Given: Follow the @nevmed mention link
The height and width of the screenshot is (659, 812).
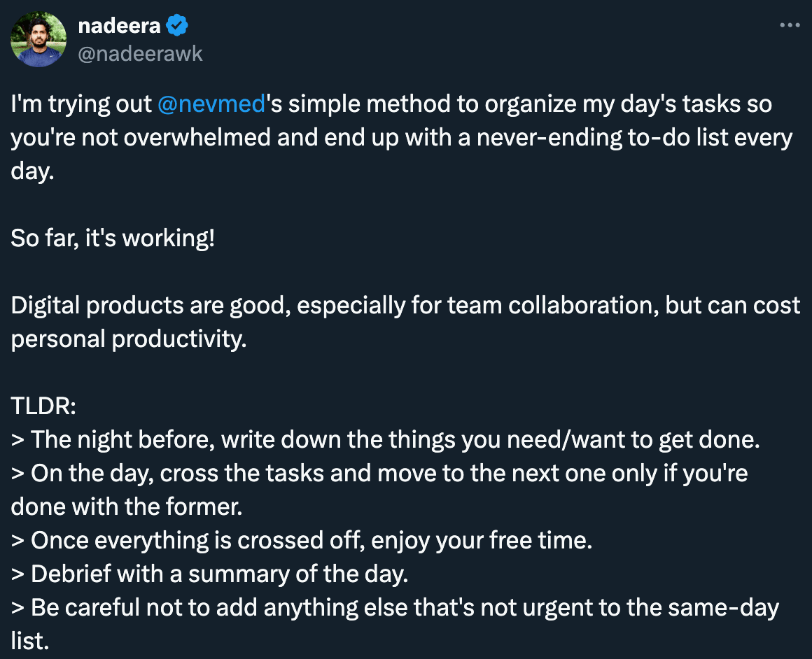Looking at the screenshot, I should (x=211, y=104).
